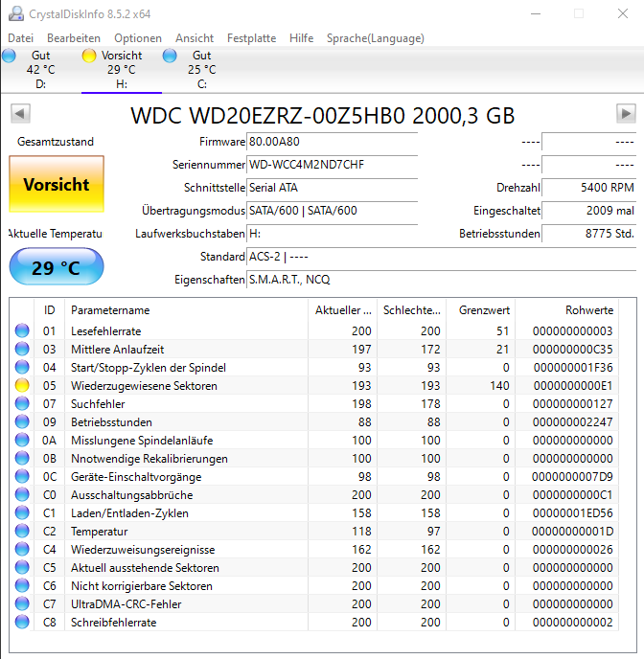The width and height of the screenshot is (644, 659).
Task: Click status orb of Laden/Entladen-Zyklen row
Action: pyautogui.click(x=22, y=512)
